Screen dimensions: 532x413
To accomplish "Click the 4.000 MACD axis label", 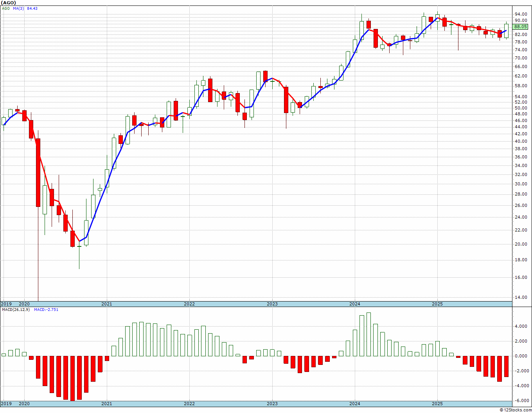I will pos(521,326).
